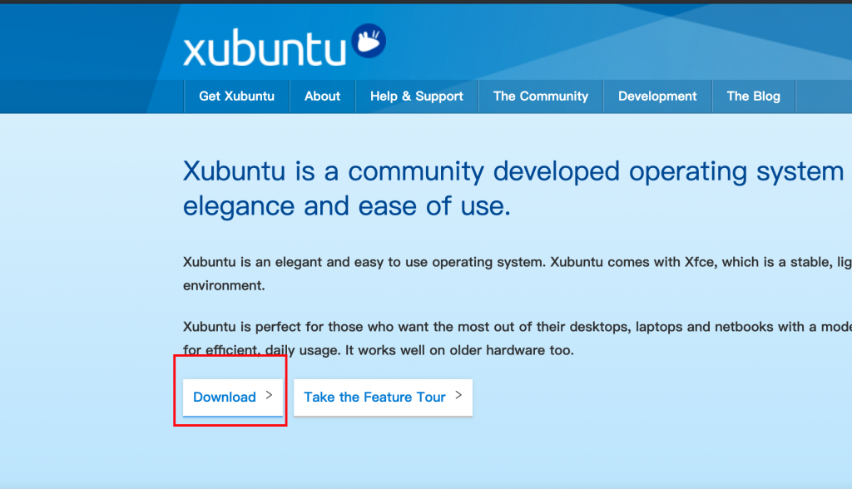This screenshot has height=504, width=852.
Task: Click paragraph 'Xubuntu is perfect for those'
Action: pyautogui.click(x=518, y=338)
